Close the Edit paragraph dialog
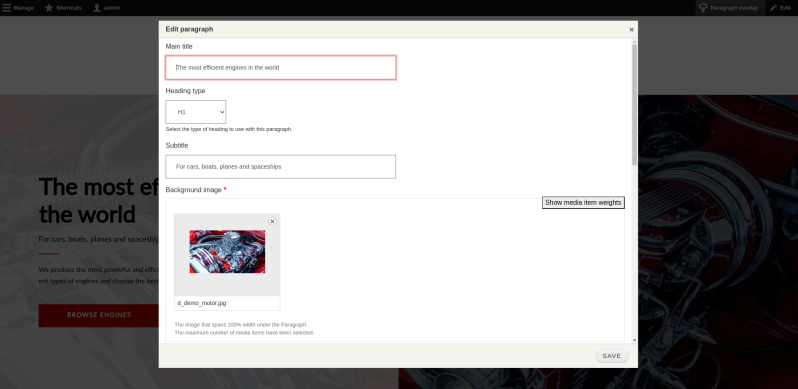798x389 pixels. click(631, 30)
